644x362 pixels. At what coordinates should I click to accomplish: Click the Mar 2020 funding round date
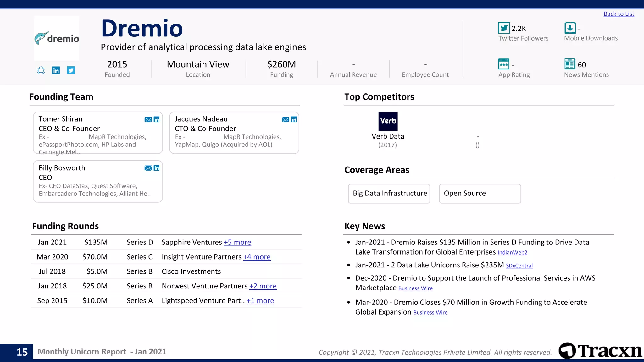click(x=53, y=257)
